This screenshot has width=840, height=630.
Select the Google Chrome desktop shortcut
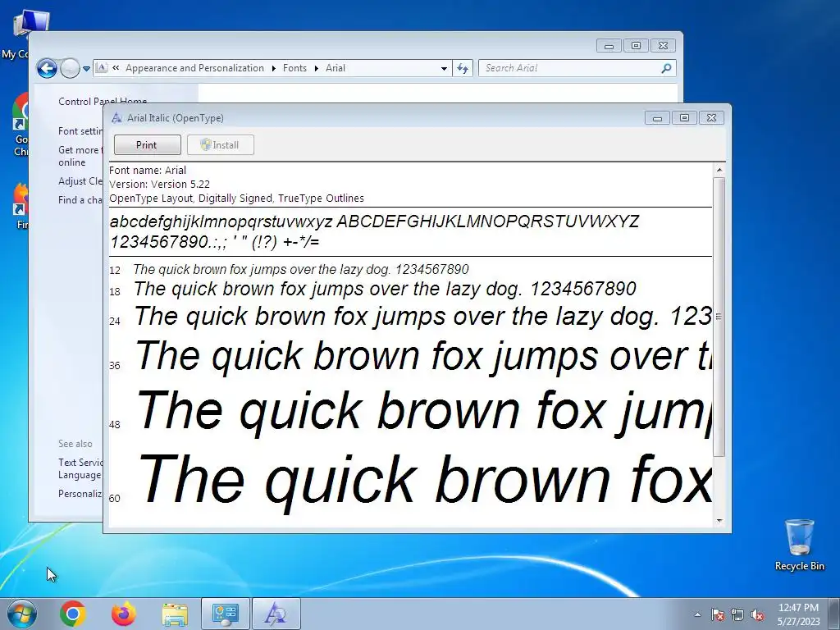[20, 126]
